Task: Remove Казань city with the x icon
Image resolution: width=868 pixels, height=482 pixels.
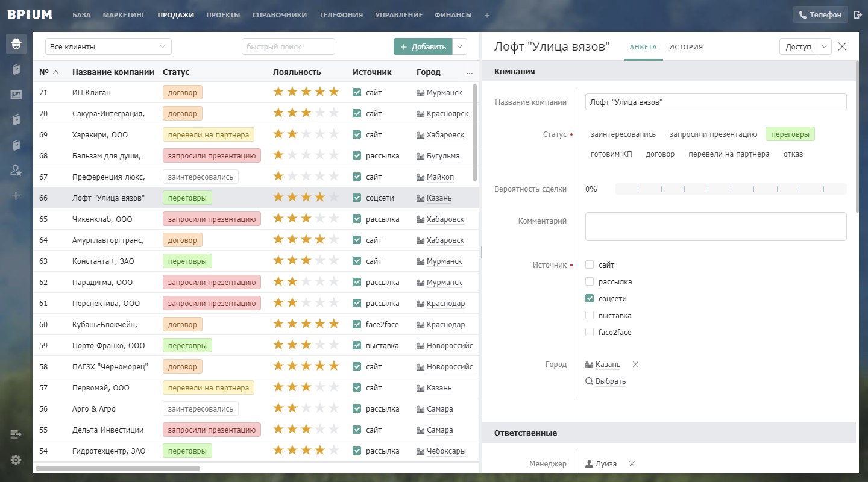Action: [x=635, y=365]
